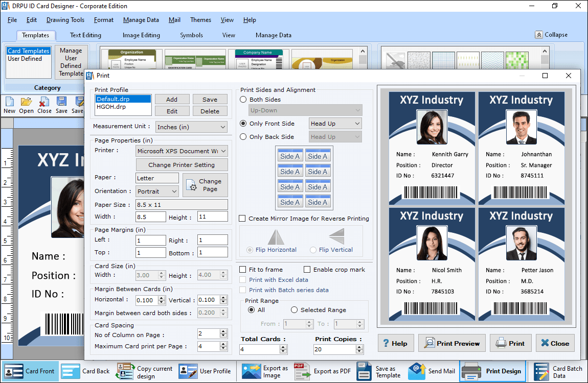Click Export as PDF
The image size is (588, 383).
[323, 371]
